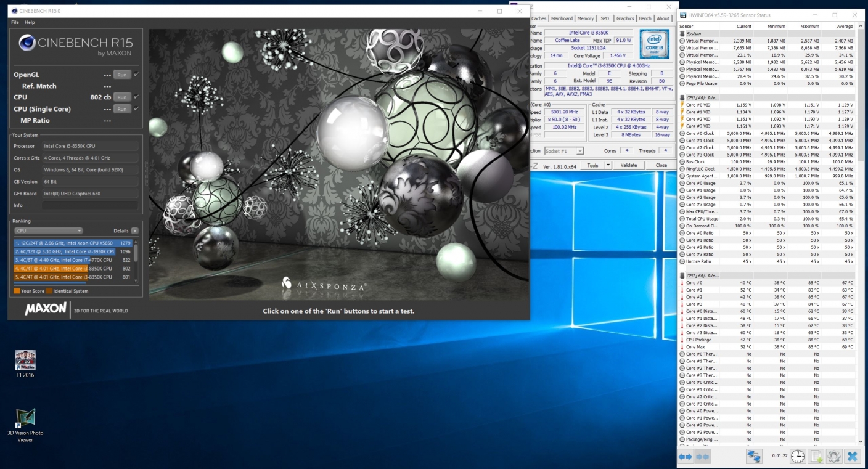Open the File menu in Cinebench
This screenshot has width=868, height=469.
tap(15, 22)
